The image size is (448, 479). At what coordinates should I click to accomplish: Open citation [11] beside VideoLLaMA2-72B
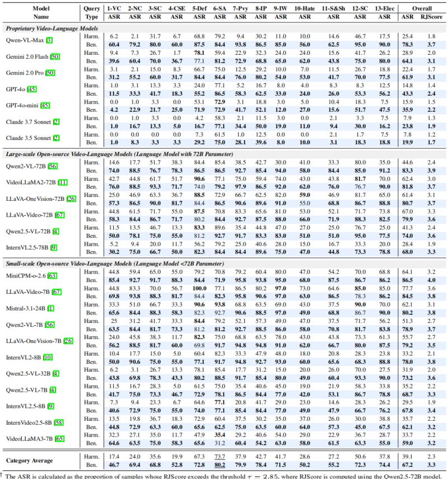(x=63, y=182)
